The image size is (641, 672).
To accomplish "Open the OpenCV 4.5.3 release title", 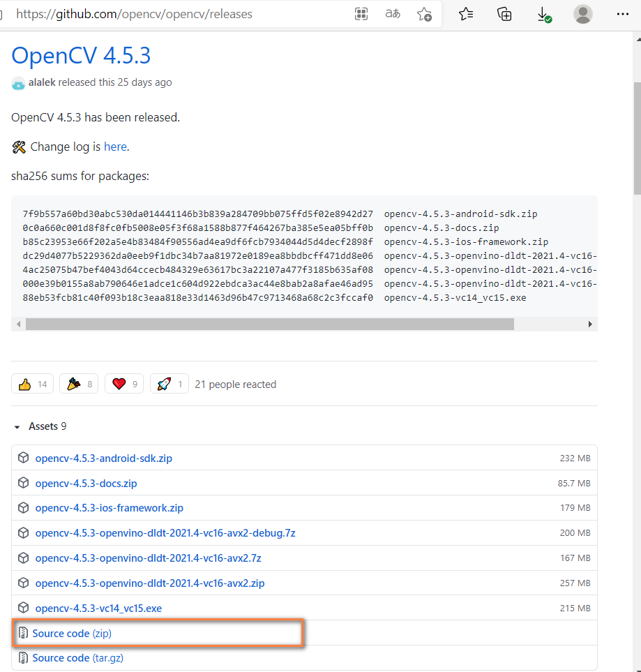I will (x=81, y=56).
